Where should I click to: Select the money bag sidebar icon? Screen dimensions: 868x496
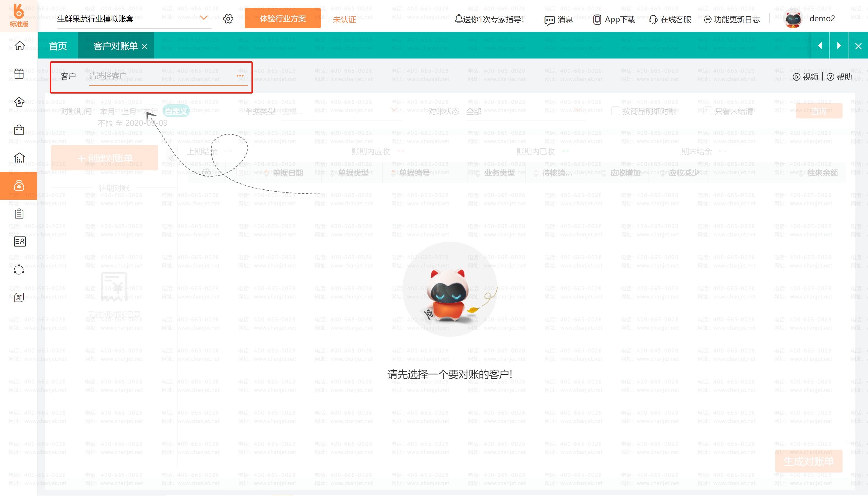(x=19, y=186)
